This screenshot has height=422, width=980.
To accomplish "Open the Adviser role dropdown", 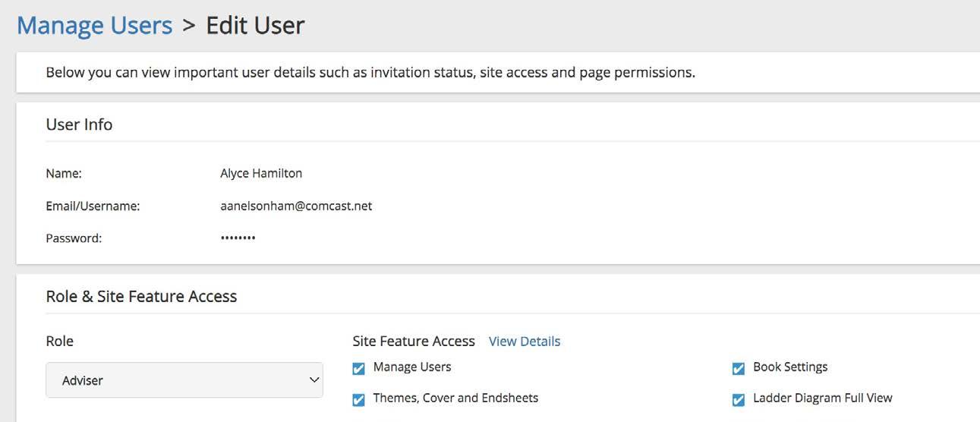I will click(184, 380).
